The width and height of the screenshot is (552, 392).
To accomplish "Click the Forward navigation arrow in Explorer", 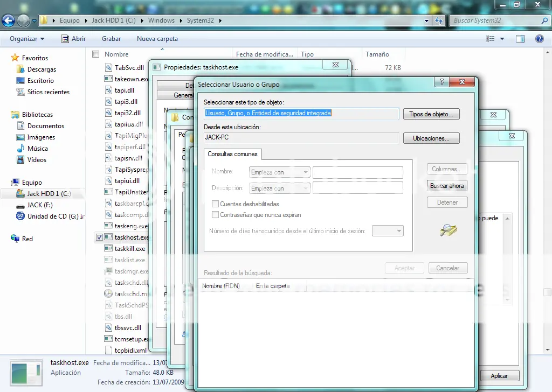I will [x=24, y=21].
